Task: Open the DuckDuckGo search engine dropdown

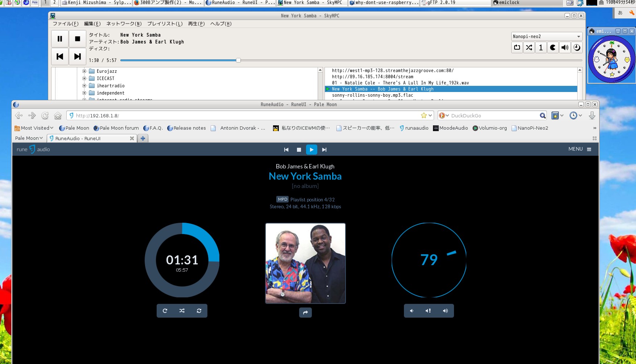Action: point(447,115)
